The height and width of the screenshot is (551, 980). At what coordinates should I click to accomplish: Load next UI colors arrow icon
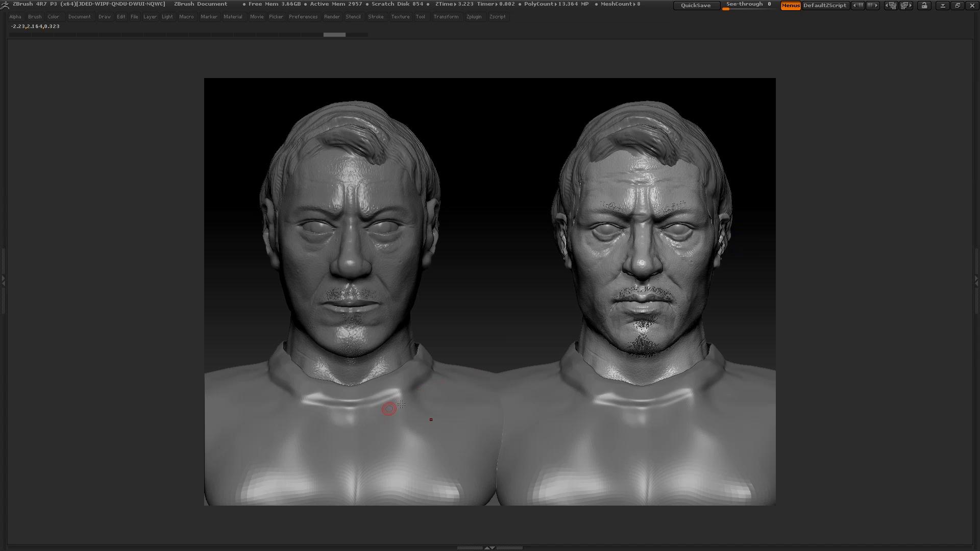point(873,6)
